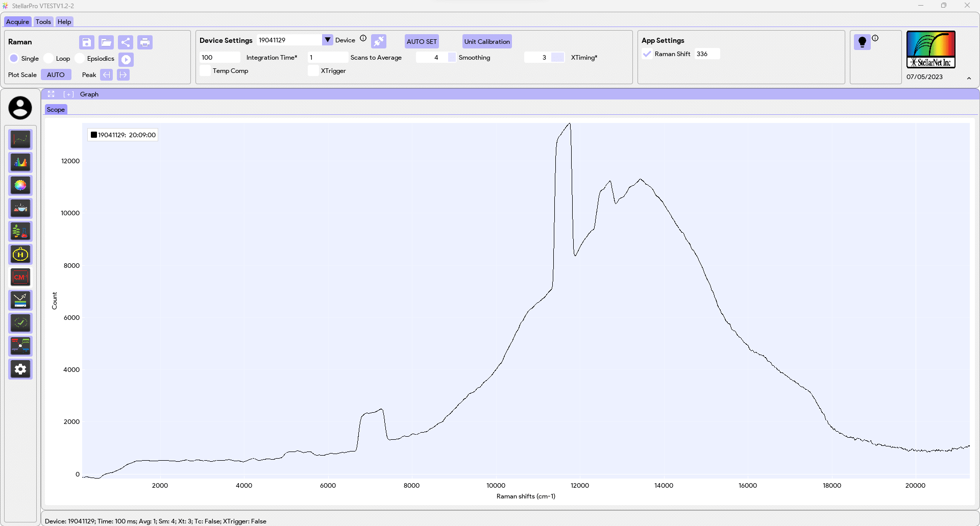Open the color wheel colorimetry module

pyautogui.click(x=20, y=185)
